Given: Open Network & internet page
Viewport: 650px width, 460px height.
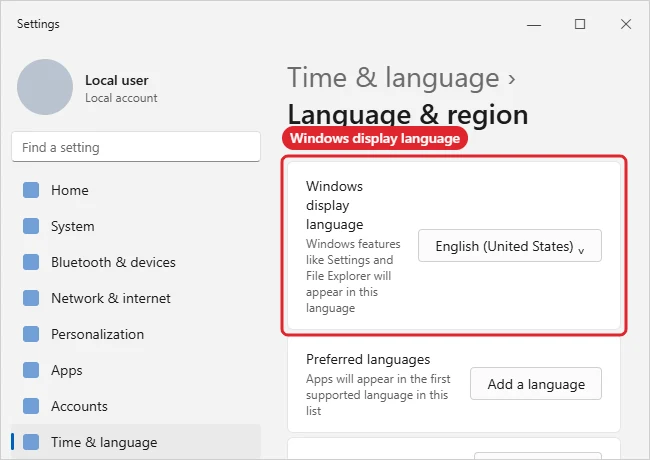Looking at the screenshot, I should click(136, 298).
